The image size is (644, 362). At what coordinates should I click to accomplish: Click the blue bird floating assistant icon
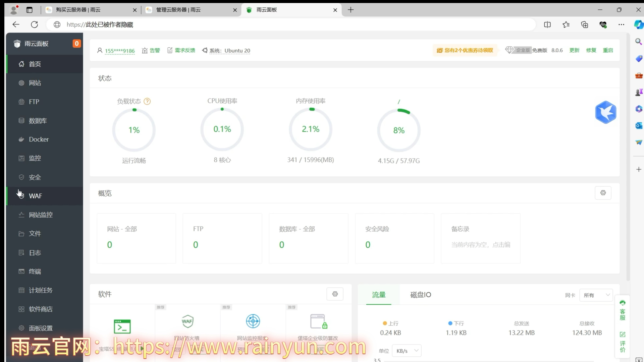pyautogui.click(x=605, y=112)
